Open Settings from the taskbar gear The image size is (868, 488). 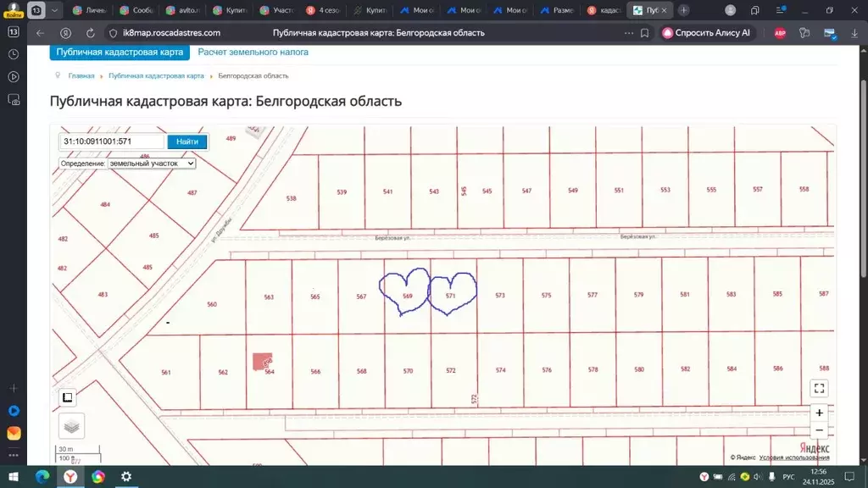point(125,477)
